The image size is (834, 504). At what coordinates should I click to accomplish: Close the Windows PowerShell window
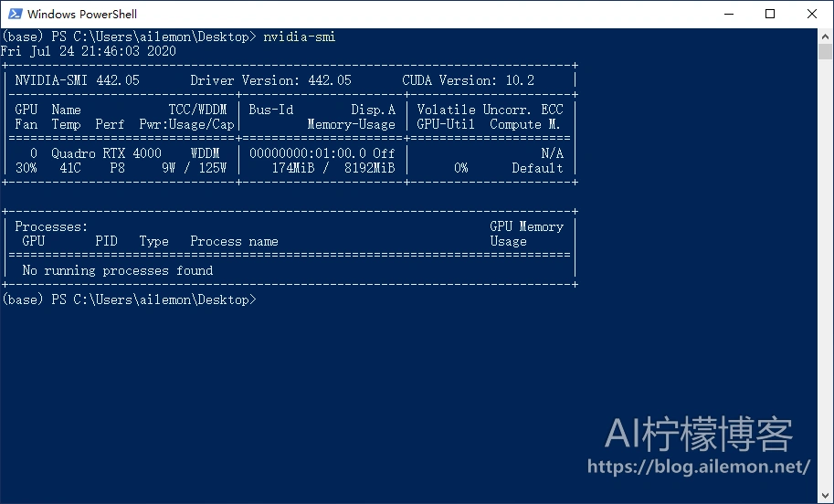coord(812,14)
